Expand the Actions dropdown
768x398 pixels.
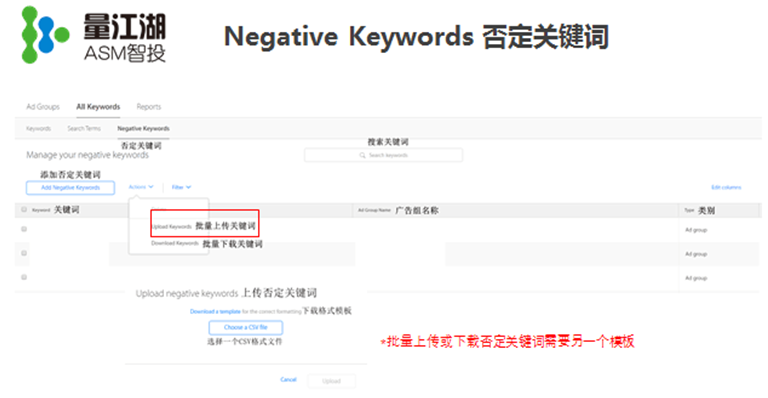(x=141, y=187)
